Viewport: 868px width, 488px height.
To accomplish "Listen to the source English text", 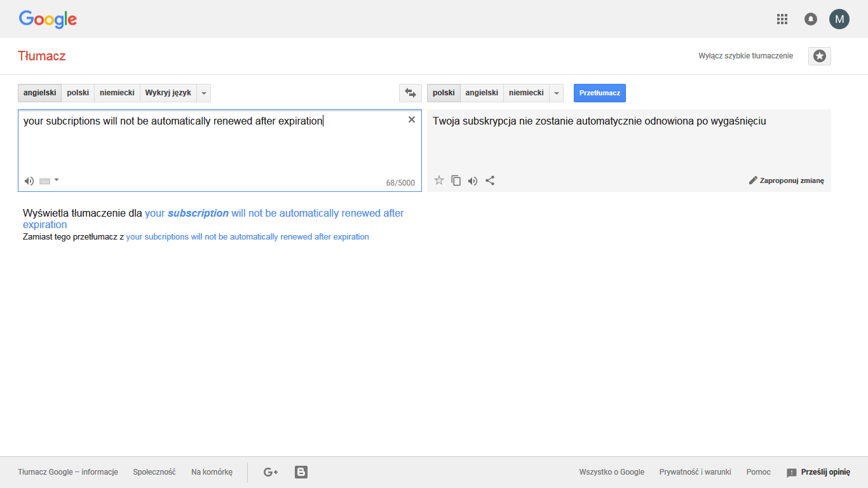I will (29, 181).
